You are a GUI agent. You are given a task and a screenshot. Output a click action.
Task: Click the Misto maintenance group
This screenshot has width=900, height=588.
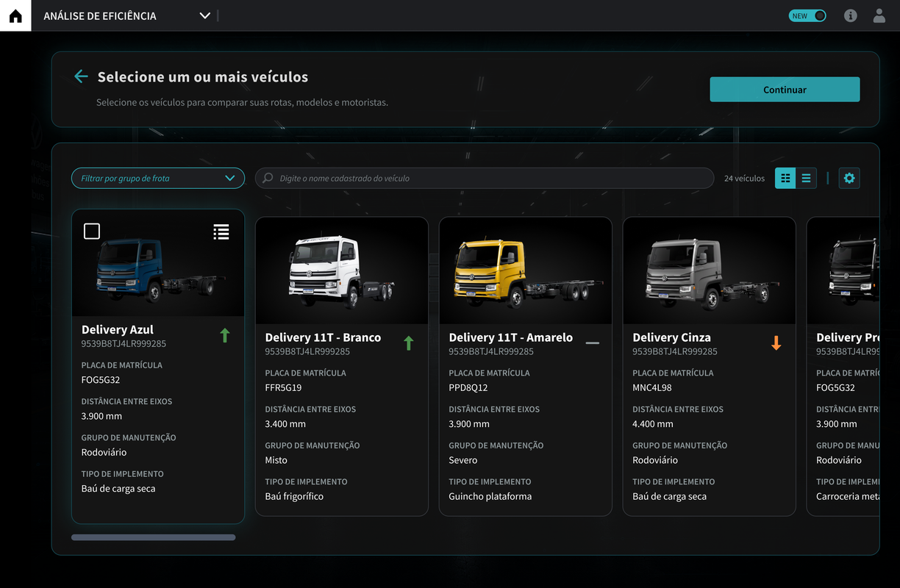276,460
